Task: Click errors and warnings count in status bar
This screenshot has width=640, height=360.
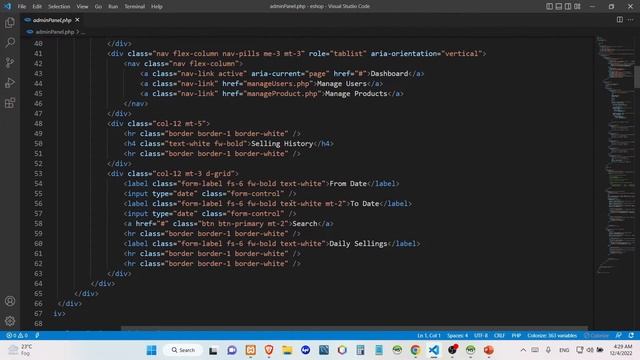Action: click(17, 335)
